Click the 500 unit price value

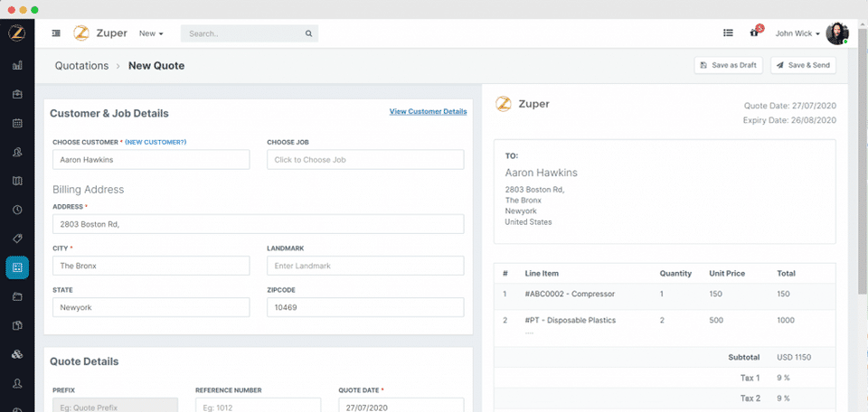pos(715,320)
